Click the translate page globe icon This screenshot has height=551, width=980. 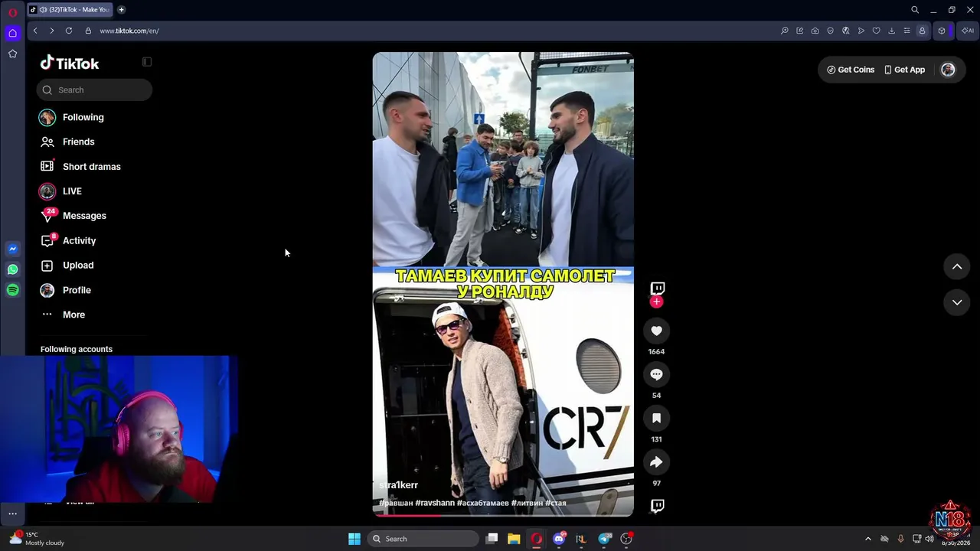click(846, 31)
